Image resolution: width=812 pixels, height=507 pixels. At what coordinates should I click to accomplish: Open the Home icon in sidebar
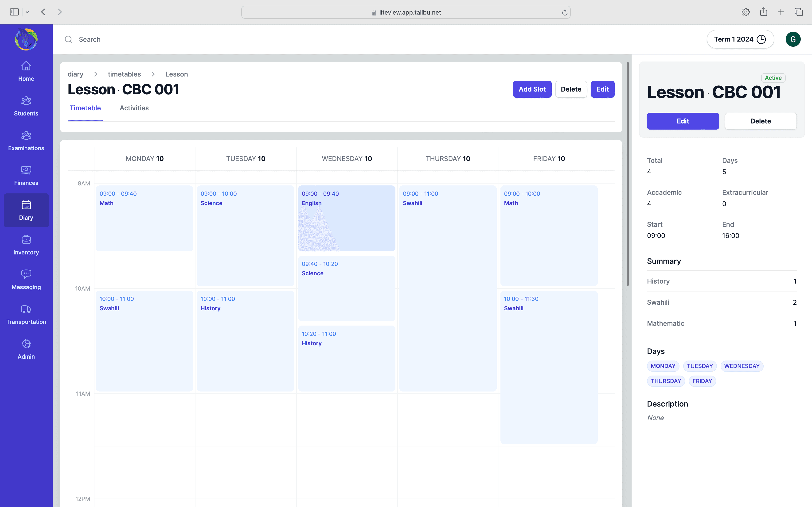[26, 66]
